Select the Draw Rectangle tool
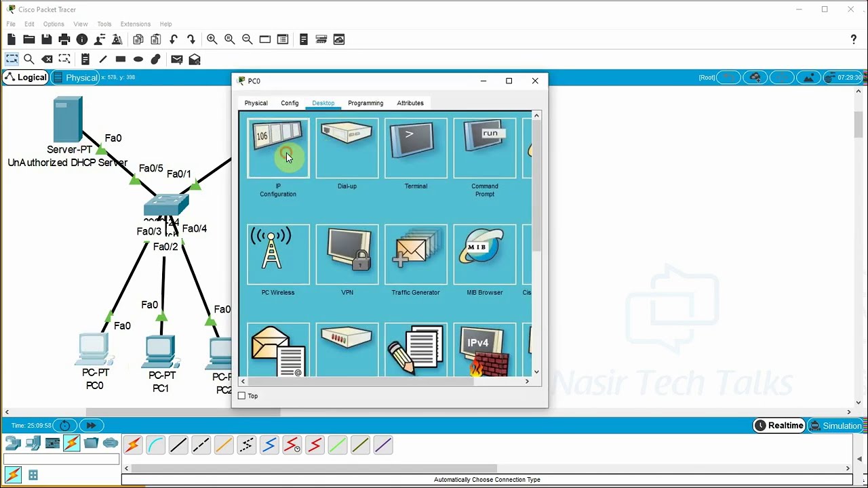This screenshot has height=488, width=868. click(121, 59)
